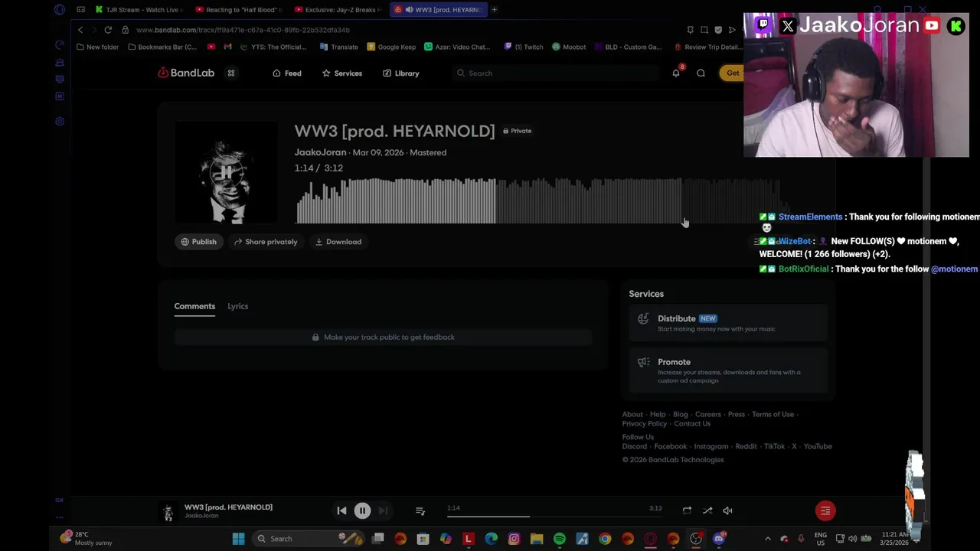This screenshot has height=551, width=980.
Task: Download the WW3 track
Action: coord(338,242)
